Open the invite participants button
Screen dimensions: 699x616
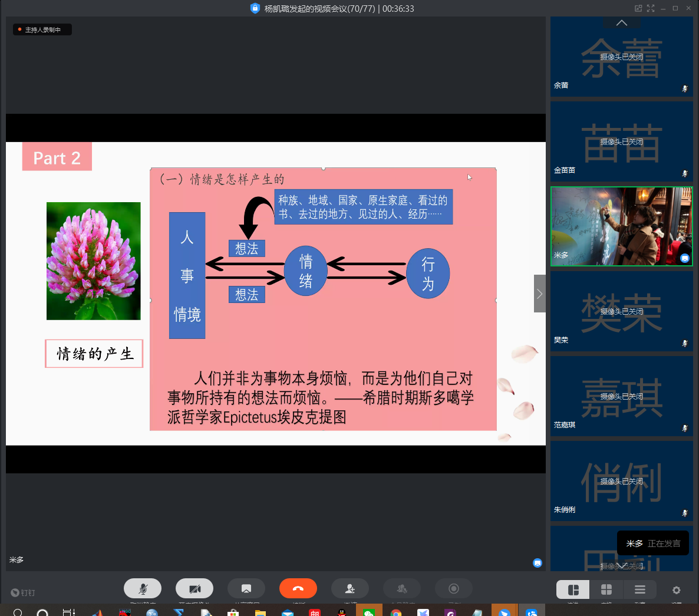350,588
